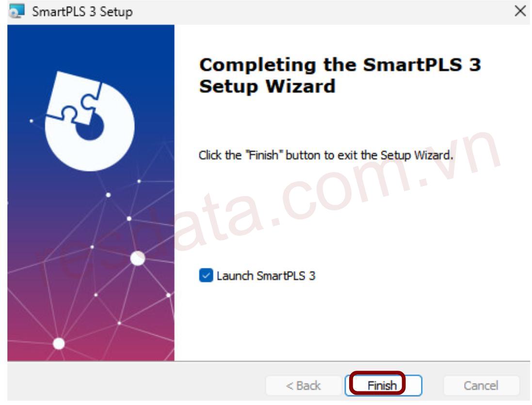Click Finish to exit the Setup Wizard
The image size is (532, 405).
(383, 385)
